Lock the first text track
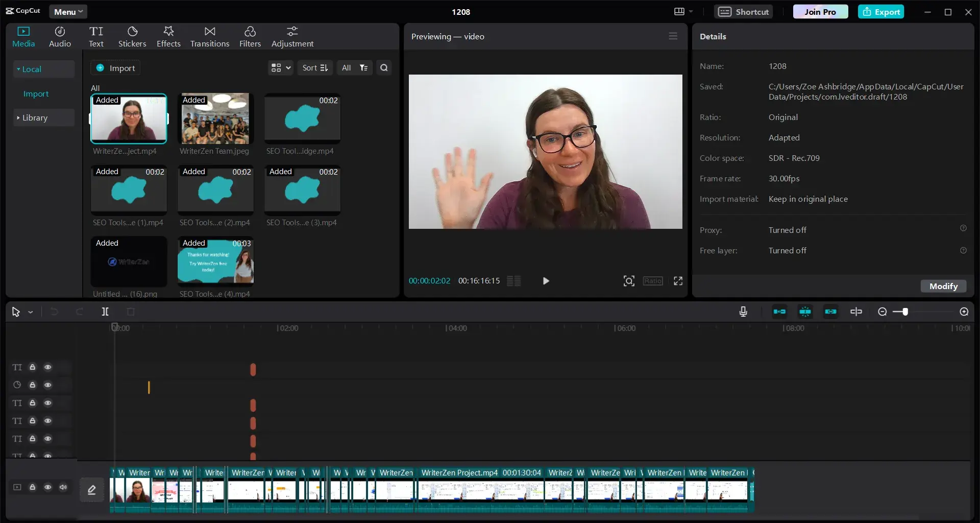This screenshot has width=980, height=523. 33,367
